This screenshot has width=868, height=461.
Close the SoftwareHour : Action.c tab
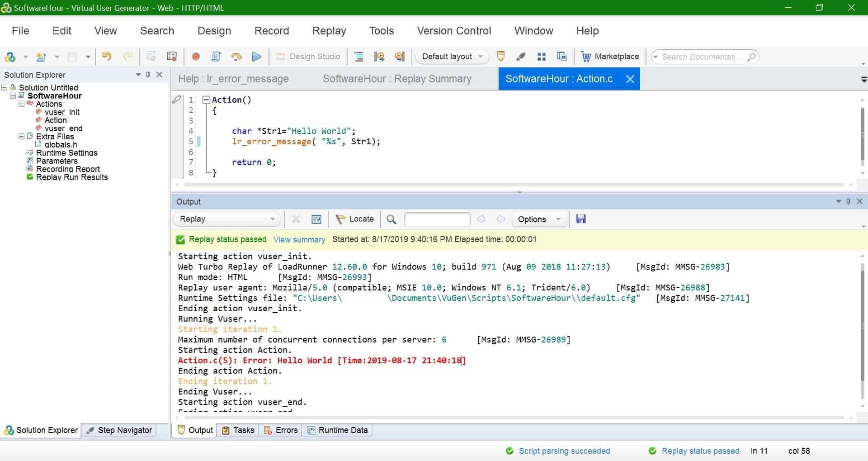630,79
